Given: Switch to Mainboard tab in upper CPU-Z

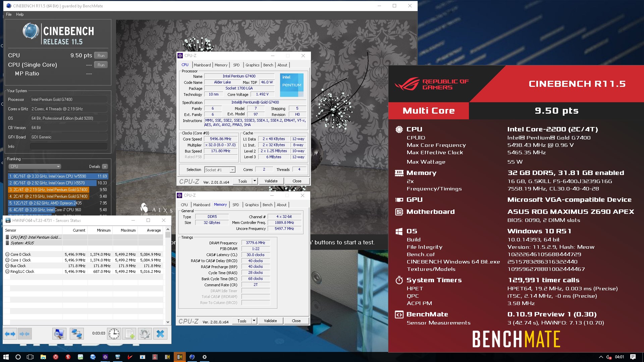Looking at the screenshot, I should 202,65.
